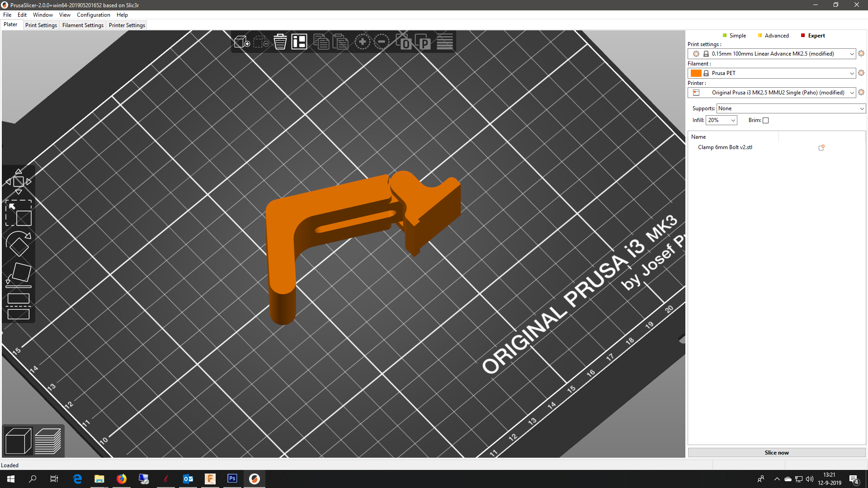868x488 pixels.
Task: Click the Layers editing toolbar icon
Action: [444, 42]
